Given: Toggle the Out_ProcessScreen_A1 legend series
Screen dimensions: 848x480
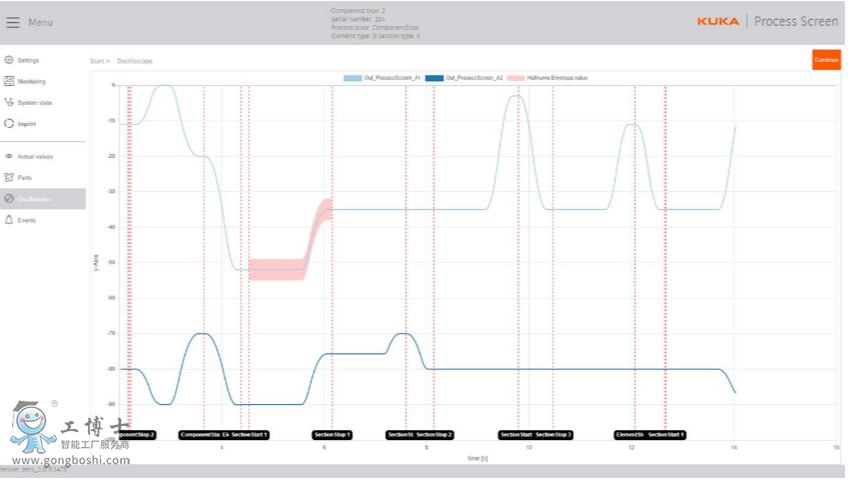Looking at the screenshot, I should [x=378, y=77].
